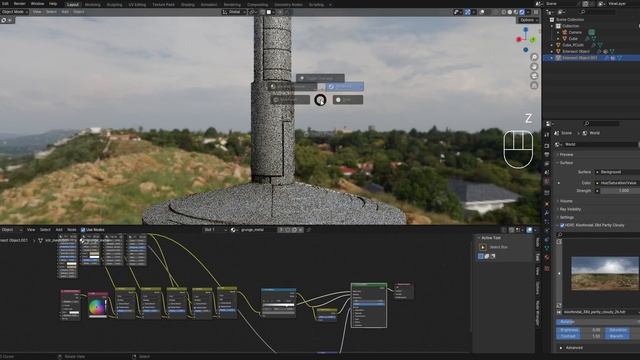Click the Hue Saturation color wheel node
The width and height of the screenshot is (640, 360).
98,305
